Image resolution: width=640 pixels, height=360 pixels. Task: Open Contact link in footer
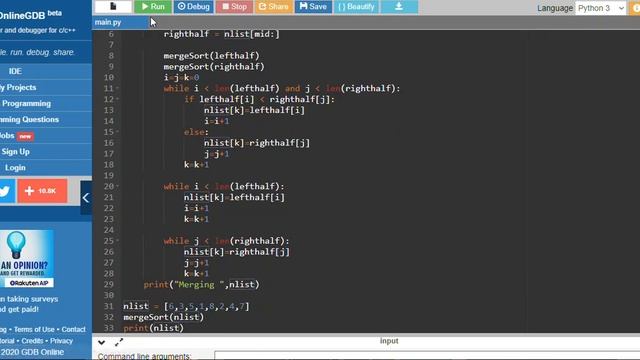point(73,329)
